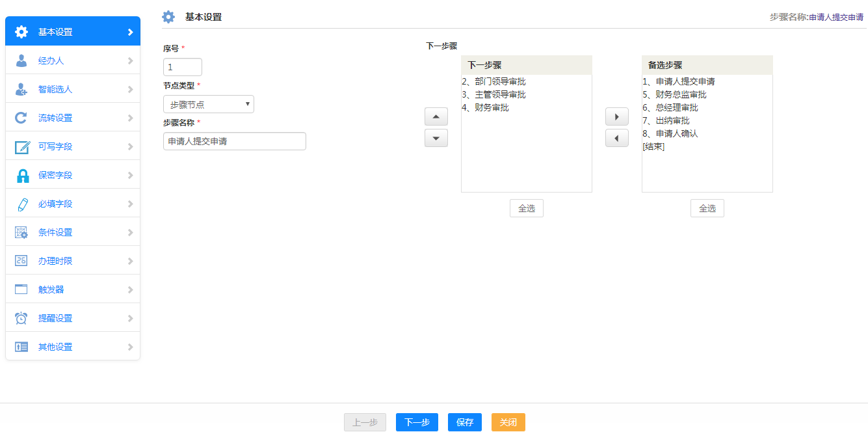Open the 节点类型 dropdown
Screen dimensions: 868x432
(x=208, y=104)
